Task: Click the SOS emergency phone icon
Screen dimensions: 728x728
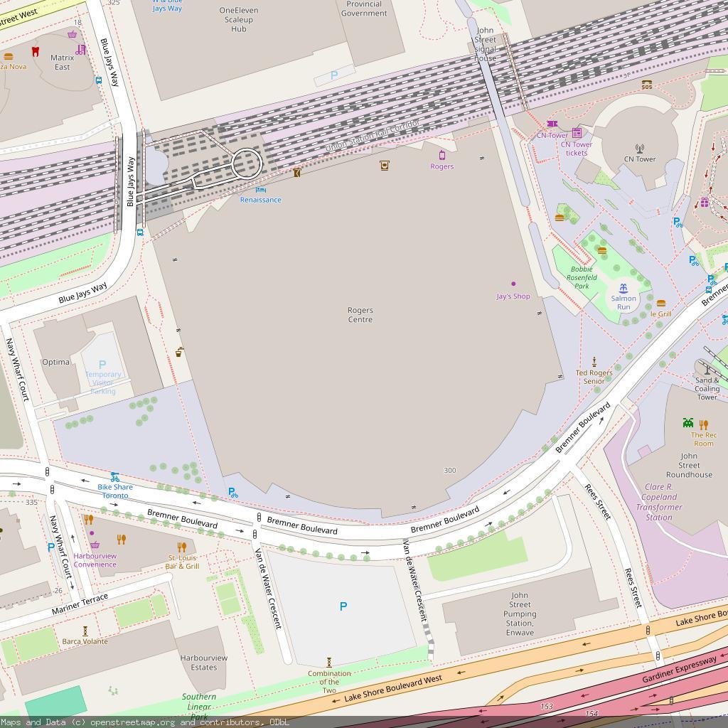Action: coord(647,85)
